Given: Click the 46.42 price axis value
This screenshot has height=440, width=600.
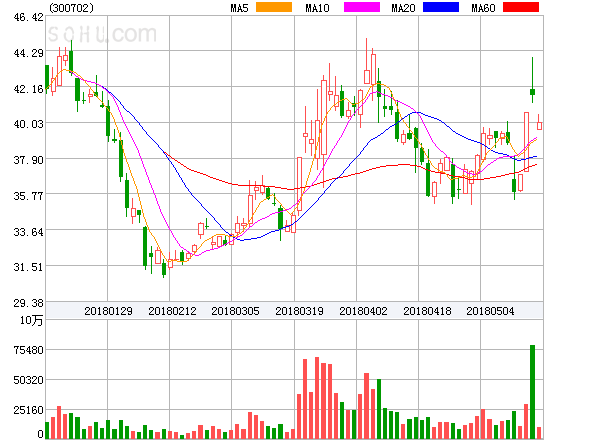Looking at the screenshot, I should click(x=28, y=17).
